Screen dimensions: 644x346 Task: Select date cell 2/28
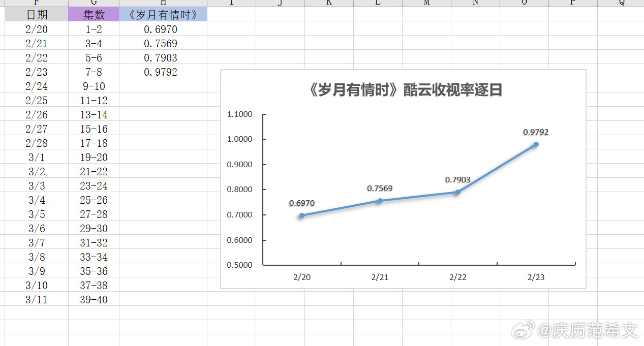click(x=37, y=143)
